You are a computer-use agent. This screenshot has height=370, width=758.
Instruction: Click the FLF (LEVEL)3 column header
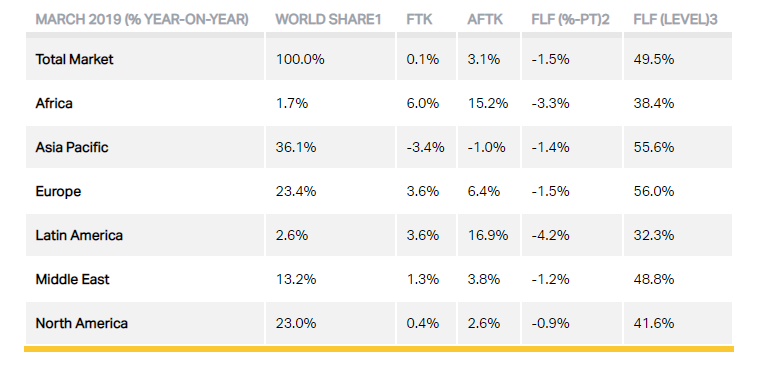tap(675, 20)
